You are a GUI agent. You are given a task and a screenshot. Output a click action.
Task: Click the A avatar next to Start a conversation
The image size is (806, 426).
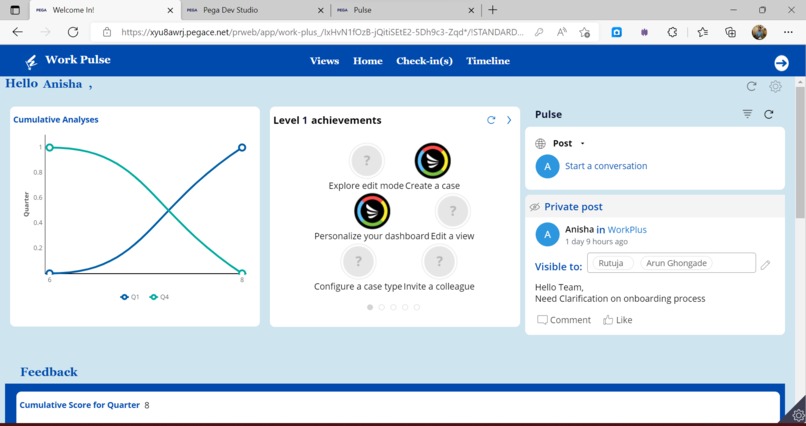click(547, 166)
